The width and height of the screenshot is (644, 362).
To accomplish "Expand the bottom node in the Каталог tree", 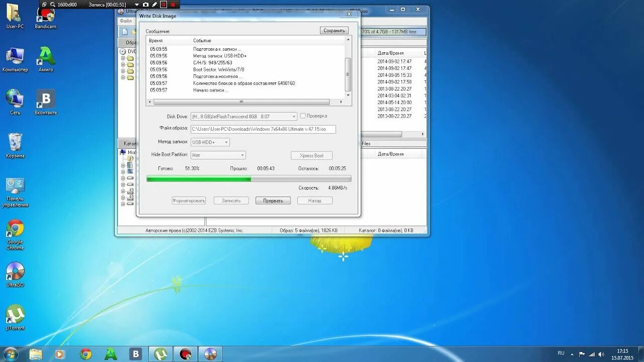I will pos(123,204).
